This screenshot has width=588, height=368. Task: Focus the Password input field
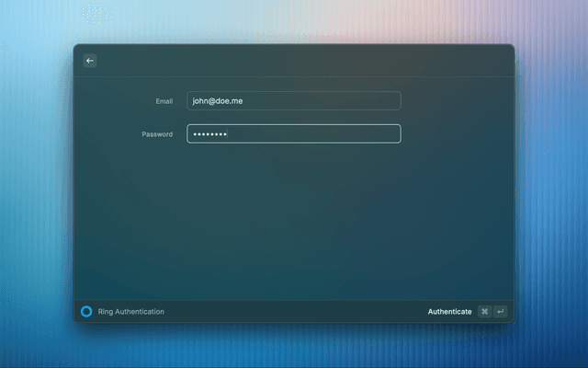click(x=293, y=134)
